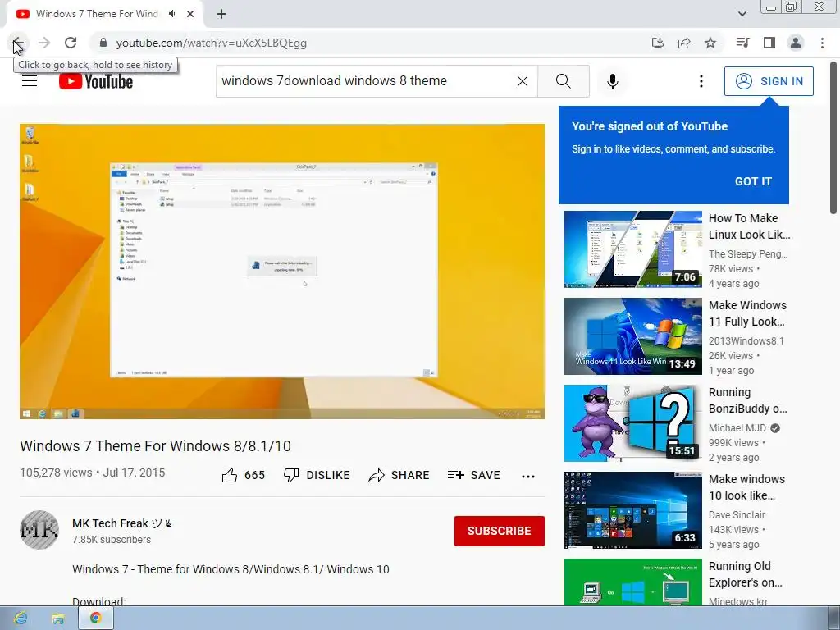
Task: Click the SIGN IN button
Action: 769,81
